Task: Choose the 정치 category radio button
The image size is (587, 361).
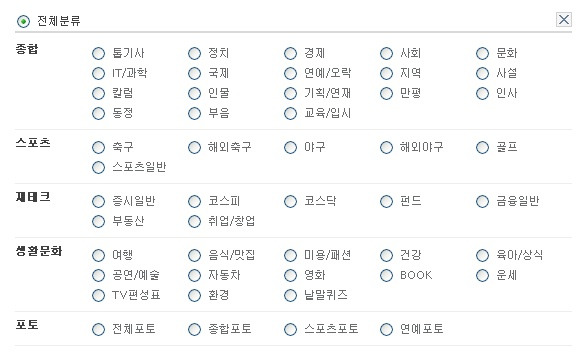Action: pyautogui.click(x=194, y=54)
